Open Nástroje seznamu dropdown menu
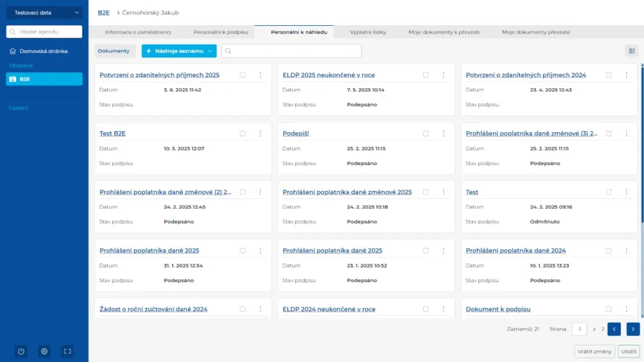The height and width of the screenshot is (362, 644). 179,51
